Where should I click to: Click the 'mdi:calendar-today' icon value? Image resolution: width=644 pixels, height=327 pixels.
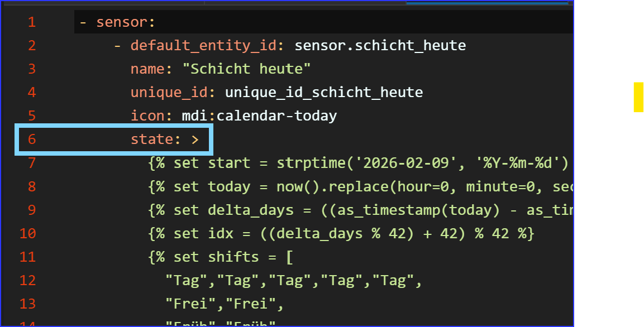pyautogui.click(x=259, y=116)
